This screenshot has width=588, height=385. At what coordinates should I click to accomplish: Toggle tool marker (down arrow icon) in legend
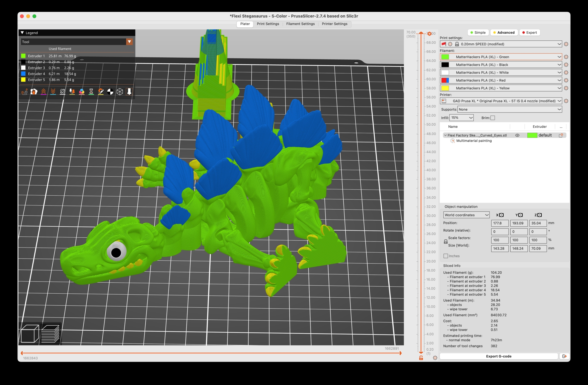[x=129, y=92]
